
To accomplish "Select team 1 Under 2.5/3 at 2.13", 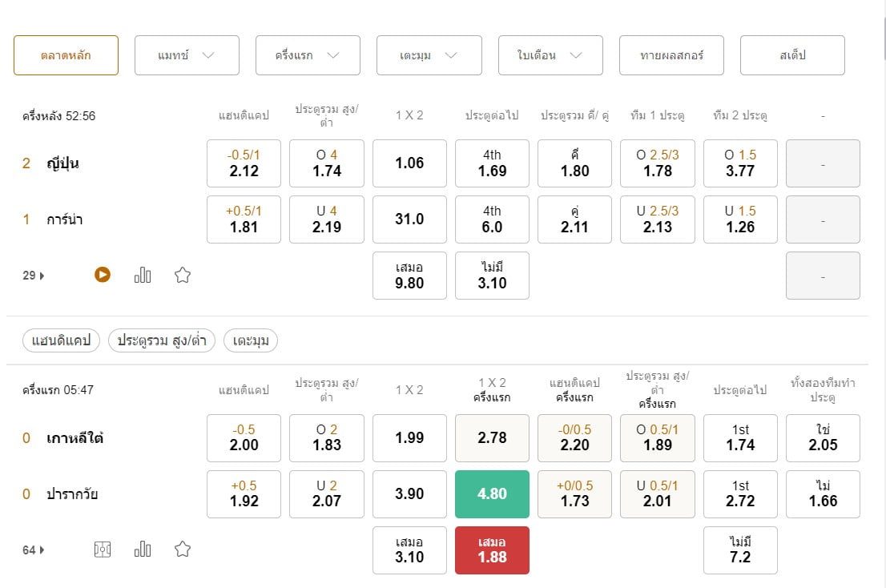I will (x=658, y=219).
